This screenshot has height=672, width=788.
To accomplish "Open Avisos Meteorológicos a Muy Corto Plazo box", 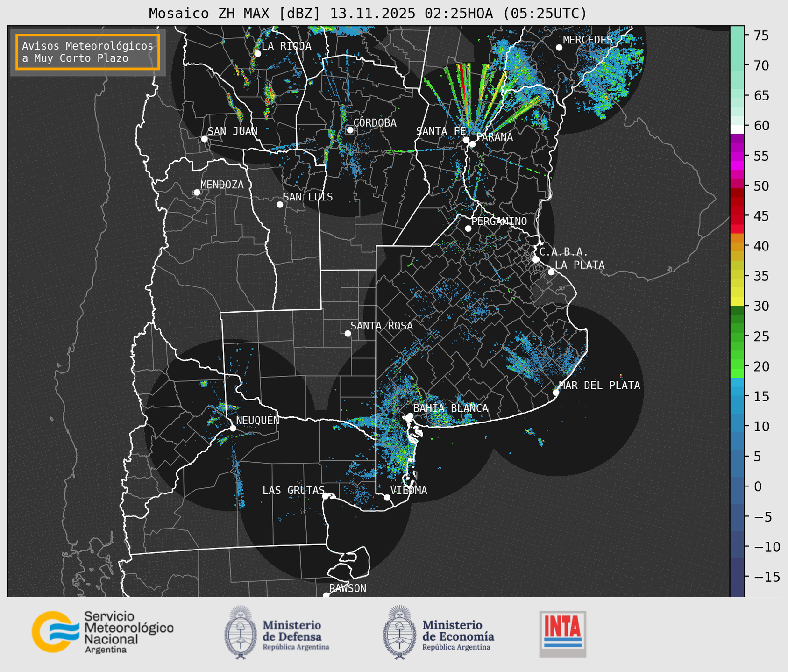I will click(x=88, y=52).
